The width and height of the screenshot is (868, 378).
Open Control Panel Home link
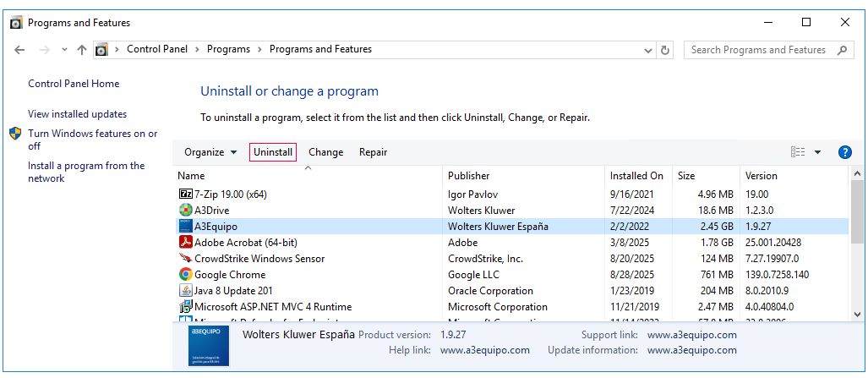(74, 84)
